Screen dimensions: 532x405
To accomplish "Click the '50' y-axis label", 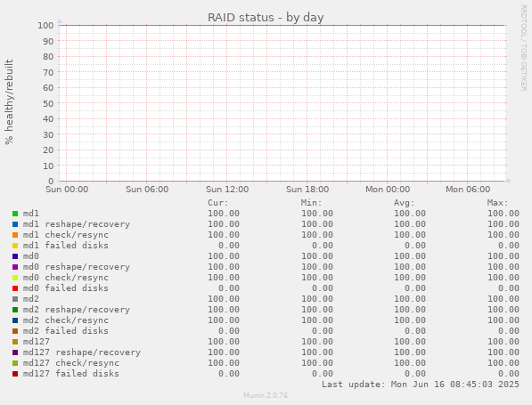I will 48,103.
